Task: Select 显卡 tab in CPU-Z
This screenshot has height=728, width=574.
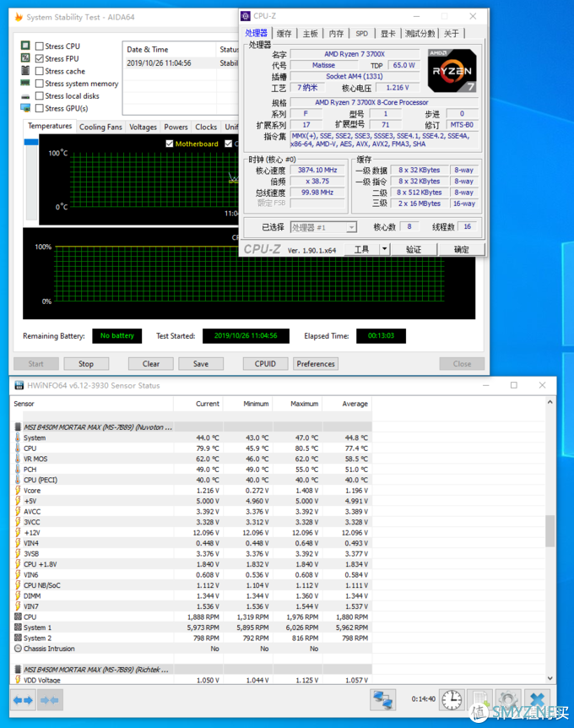Action: 388,34
